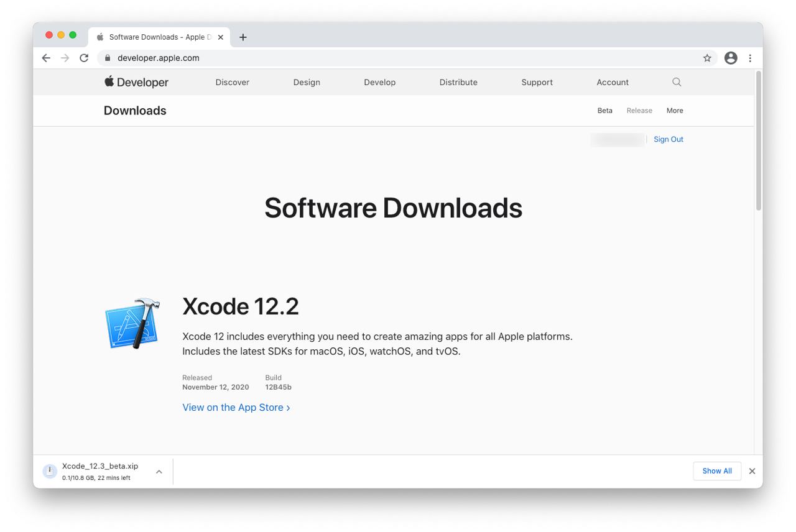Click the release date November 12, 2020
Screen dimensions: 796x532
(216, 387)
